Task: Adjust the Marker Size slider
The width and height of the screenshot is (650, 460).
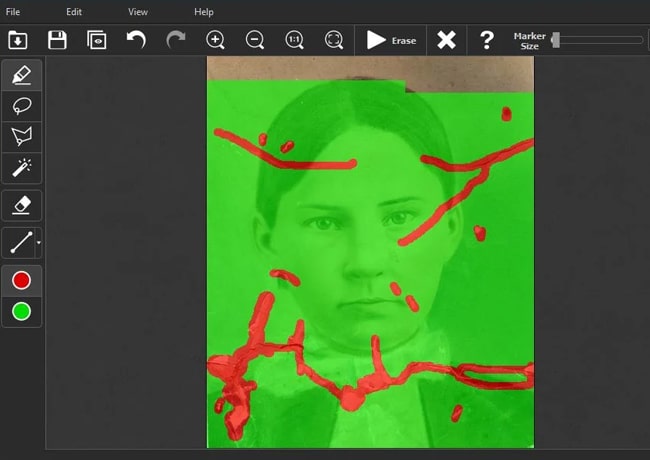Action: tap(556, 40)
